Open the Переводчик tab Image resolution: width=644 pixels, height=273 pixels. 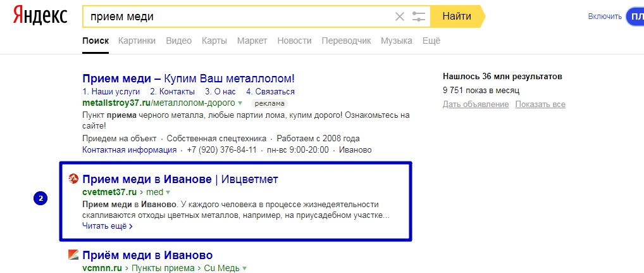coord(346,41)
